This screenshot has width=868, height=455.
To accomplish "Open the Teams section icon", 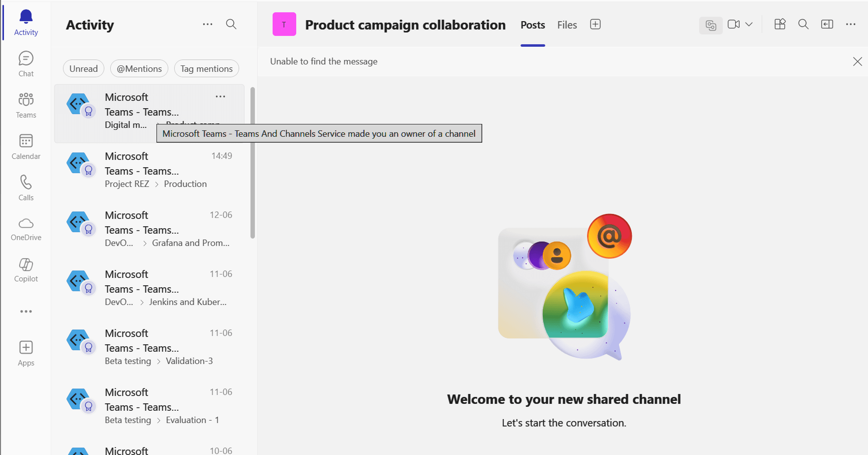I will (26, 105).
